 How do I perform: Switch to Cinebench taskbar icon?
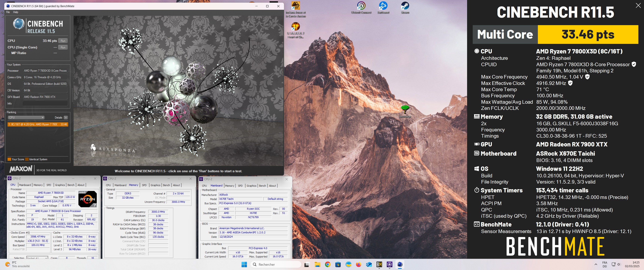(x=400, y=264)
